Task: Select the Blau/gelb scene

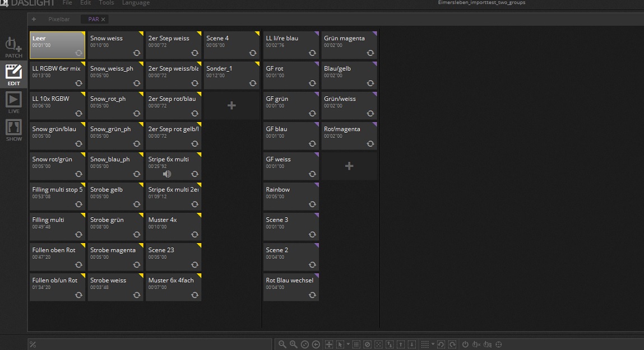Action: (349, 76)
